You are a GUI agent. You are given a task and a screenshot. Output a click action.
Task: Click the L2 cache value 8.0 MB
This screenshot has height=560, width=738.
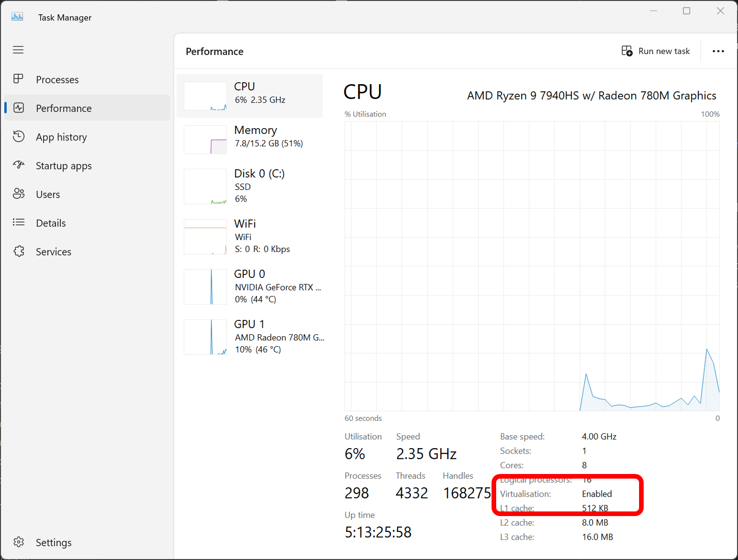[595, 523]
